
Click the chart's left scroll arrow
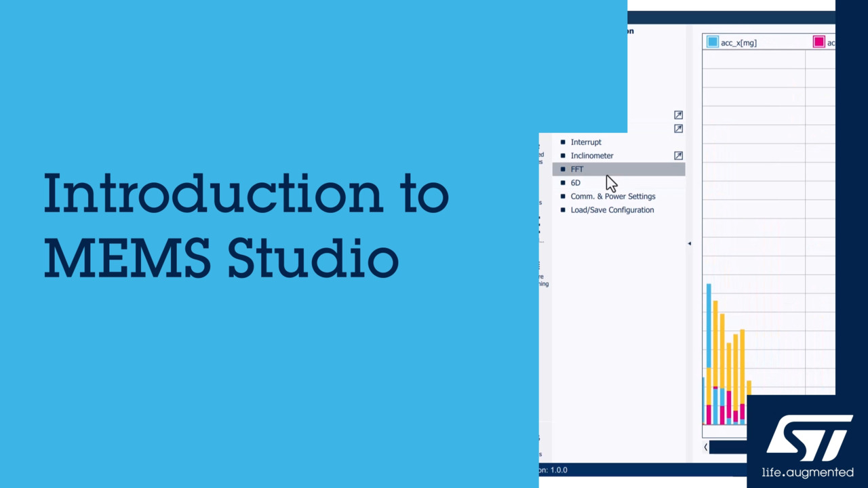tap(705, 447)
